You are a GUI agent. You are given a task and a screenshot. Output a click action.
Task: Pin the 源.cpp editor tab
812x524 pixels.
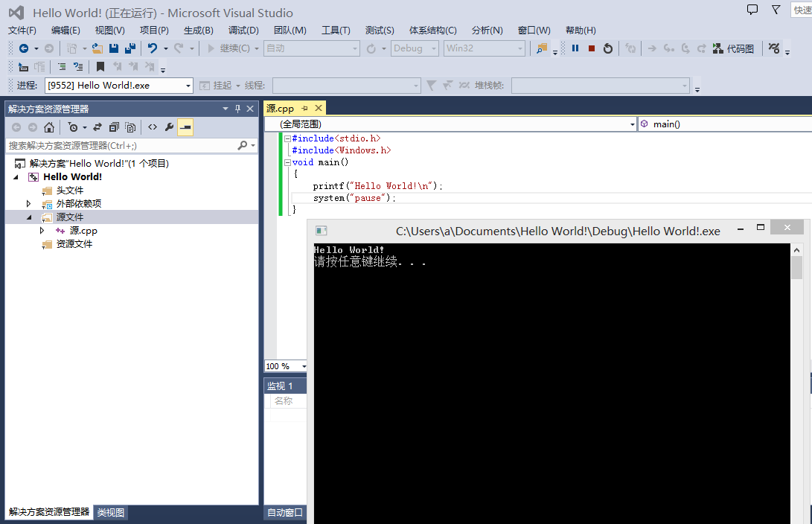tap(305, 108)
